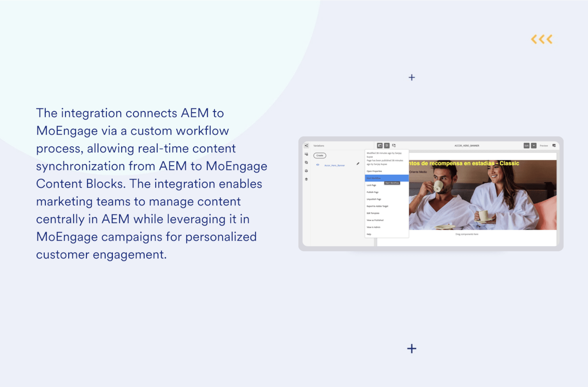
Task: Toggle visibility of the Accor_Hero_Banner variation
Action: (318, 165)
